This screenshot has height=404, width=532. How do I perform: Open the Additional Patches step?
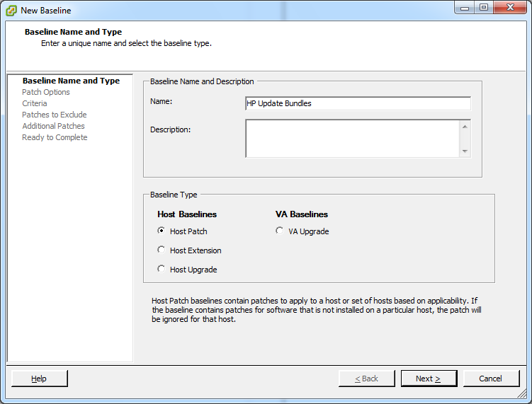[53, 126]
